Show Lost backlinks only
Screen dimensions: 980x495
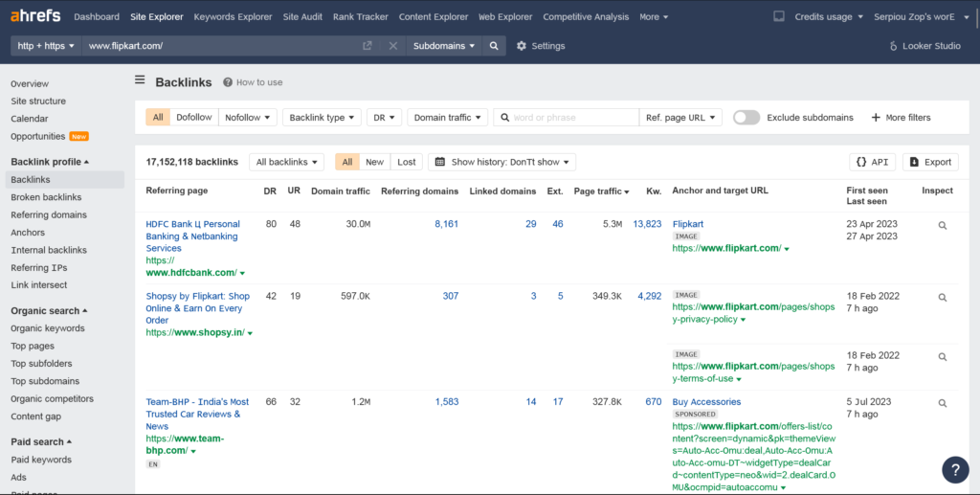[406, 162]
